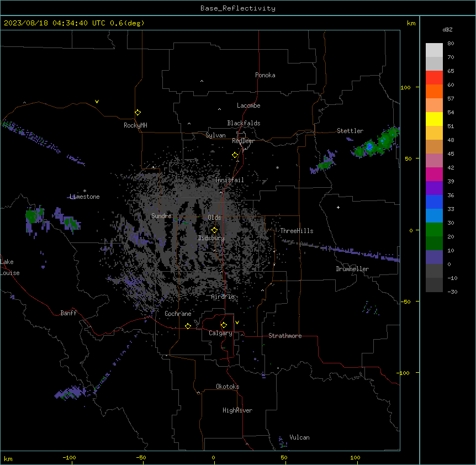Select the white 70-80 dBZ legend swatch
Screen dimensions: 476x465
434,50
